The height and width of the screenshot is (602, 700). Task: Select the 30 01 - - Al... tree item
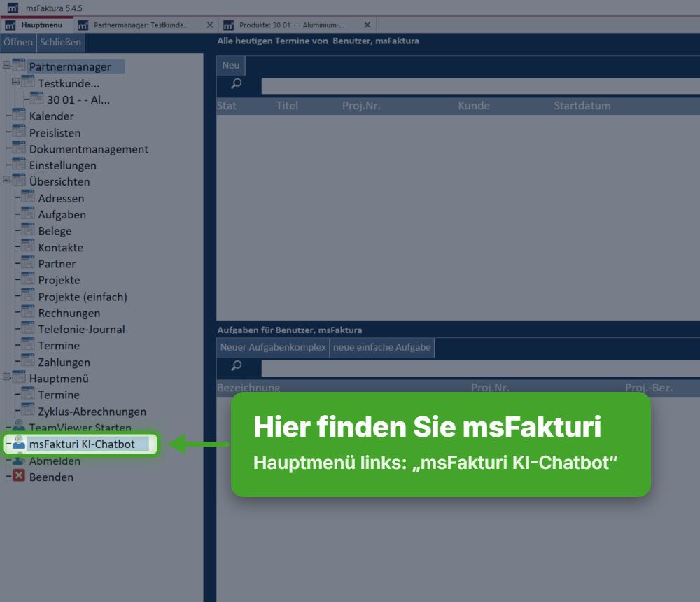coord(78,99)
